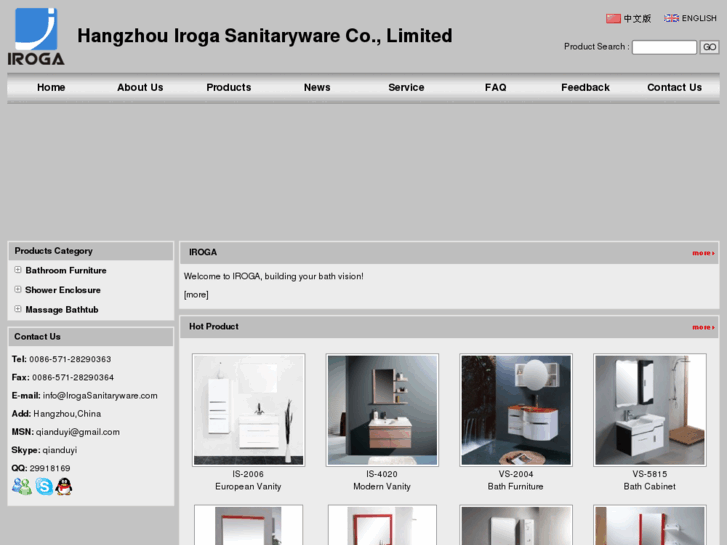Open QQ penguin chat icon
Image resolution: width=727 pixels, height=545 pixels.
pos(64,487)
